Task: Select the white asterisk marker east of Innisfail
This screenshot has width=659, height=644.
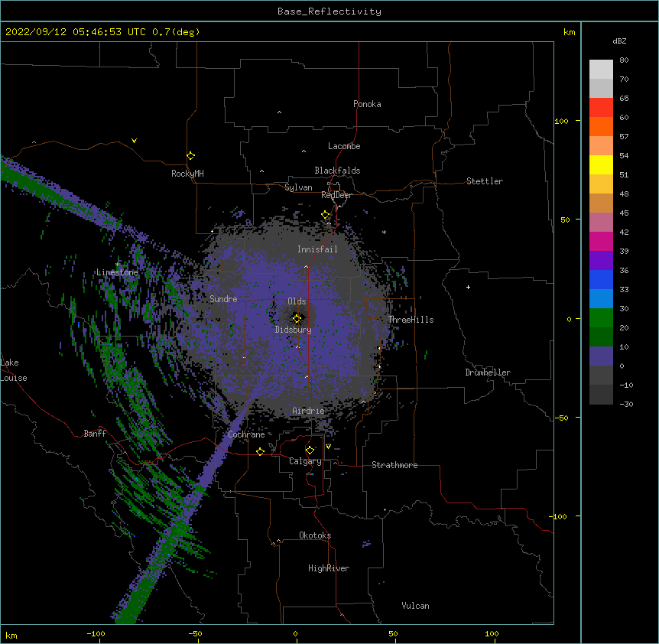Action: coord(384,232)
